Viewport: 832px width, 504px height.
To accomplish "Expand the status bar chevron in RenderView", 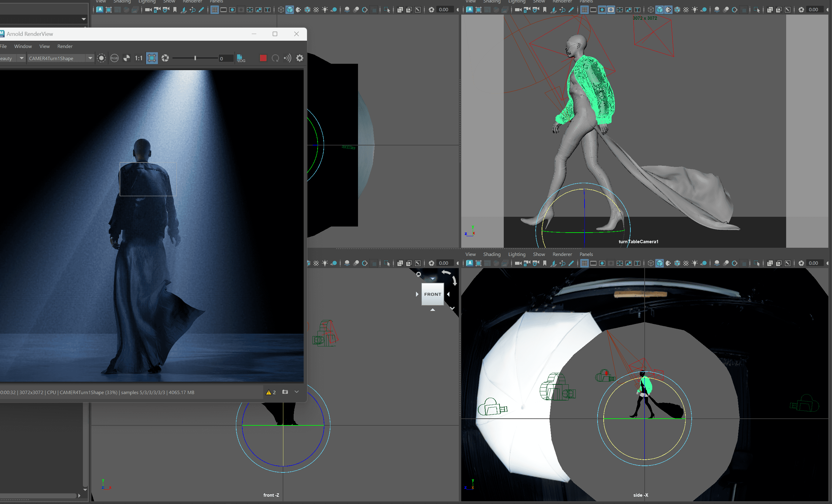I will [296, 392].
